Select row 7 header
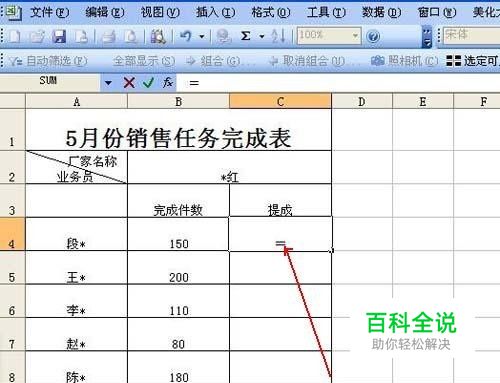 pyautogui.click(x=12, y=334)
